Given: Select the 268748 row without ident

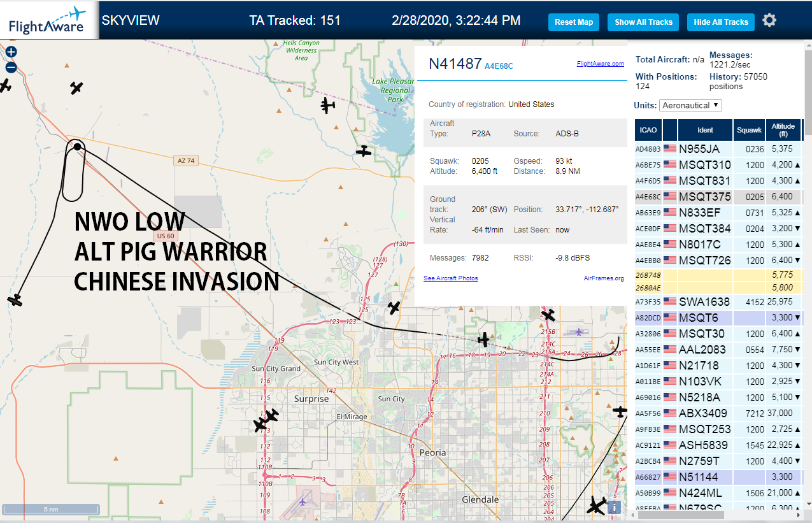Looking at the screenshot, I should tap(718, 275).
